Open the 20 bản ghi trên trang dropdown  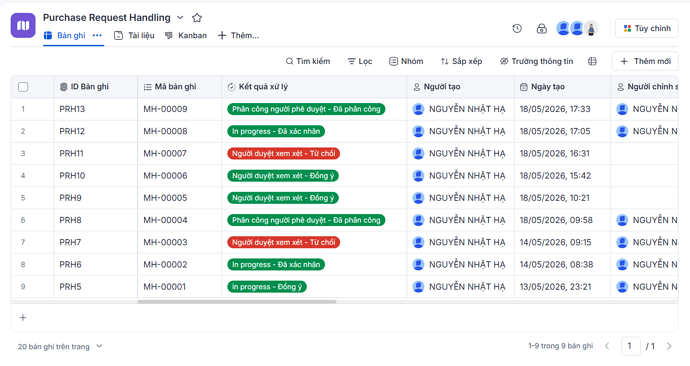coord(60,347)
